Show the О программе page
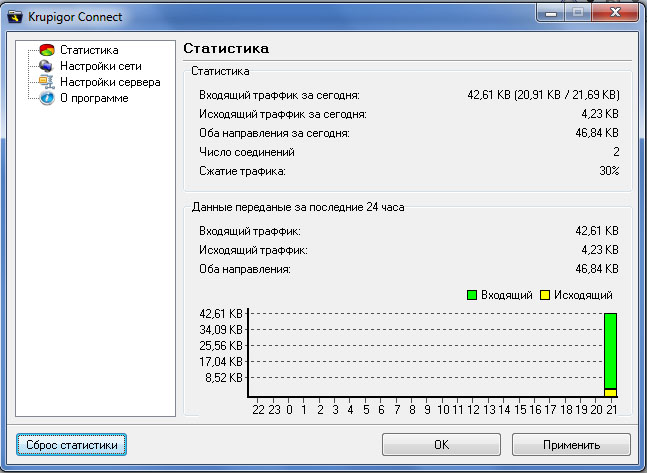 pos(94,98)
